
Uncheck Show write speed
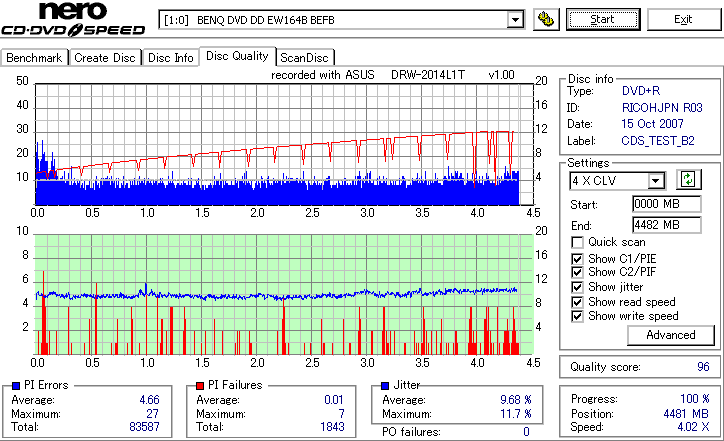[577, 316]
